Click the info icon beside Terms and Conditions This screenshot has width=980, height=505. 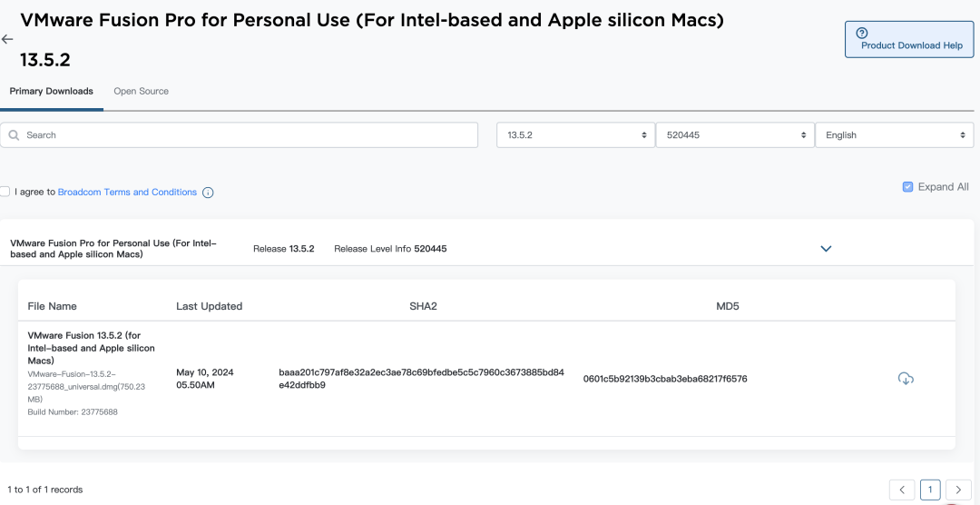coord(208,193)
